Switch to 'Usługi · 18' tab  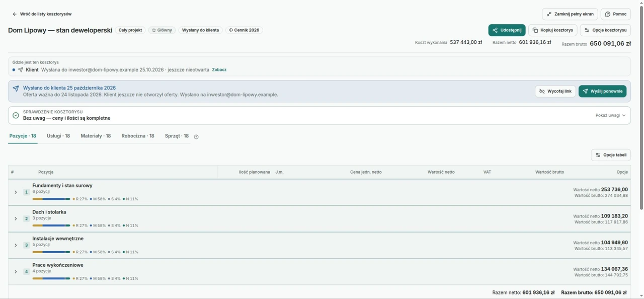58,136
